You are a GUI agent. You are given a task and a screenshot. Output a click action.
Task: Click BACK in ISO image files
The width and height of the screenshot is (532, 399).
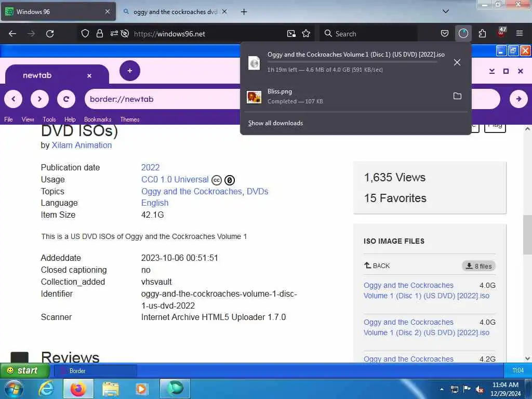point(377,265)
